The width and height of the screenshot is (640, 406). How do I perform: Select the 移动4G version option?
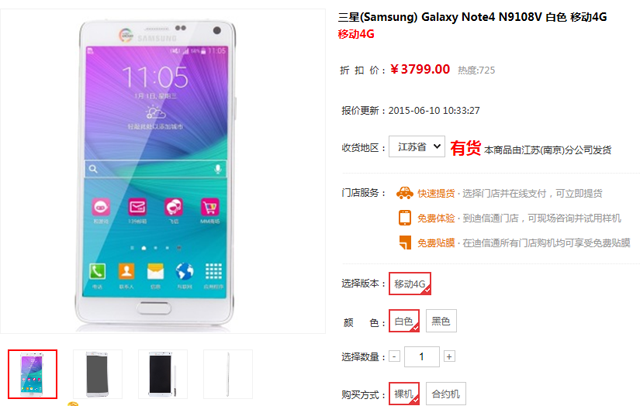[410, 284]
